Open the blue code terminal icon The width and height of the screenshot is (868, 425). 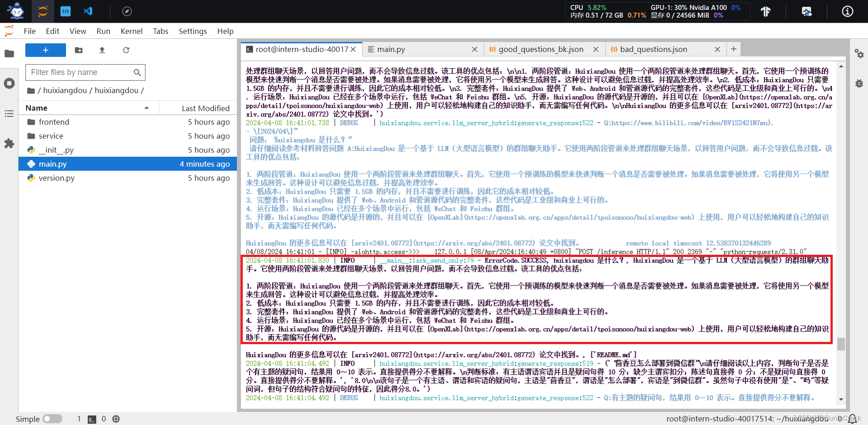click(66, 11)
